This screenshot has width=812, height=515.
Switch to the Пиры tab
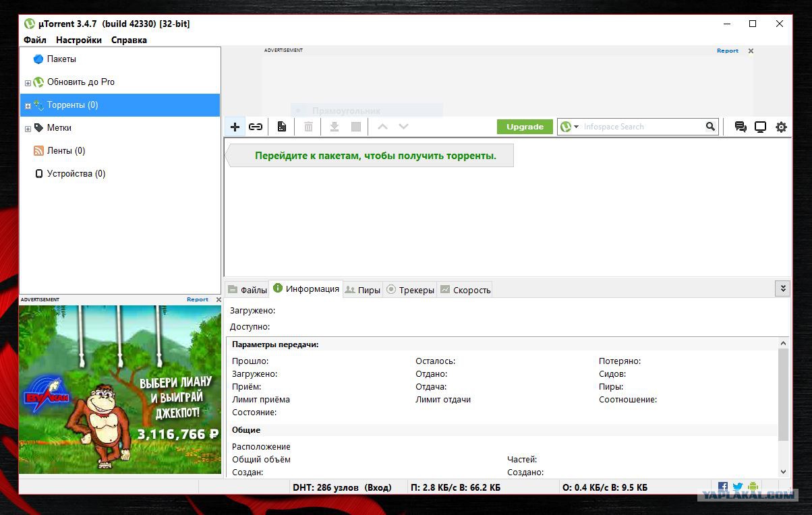click(x=363, y=290)
